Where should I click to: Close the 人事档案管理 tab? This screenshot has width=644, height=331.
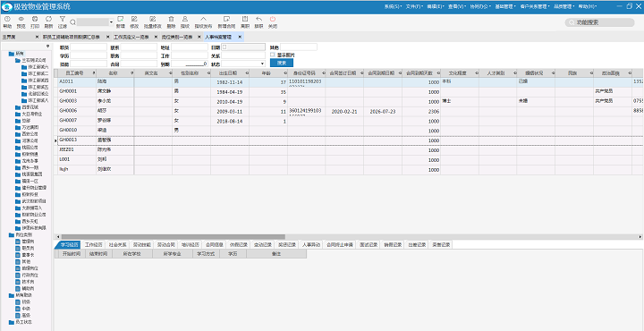click(x=240, y=37)
